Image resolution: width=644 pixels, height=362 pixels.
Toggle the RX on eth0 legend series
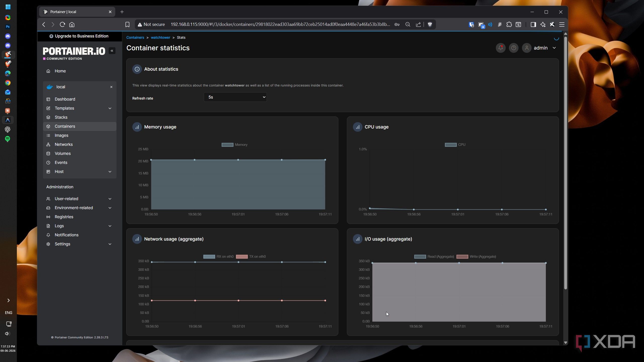[218, 256]
